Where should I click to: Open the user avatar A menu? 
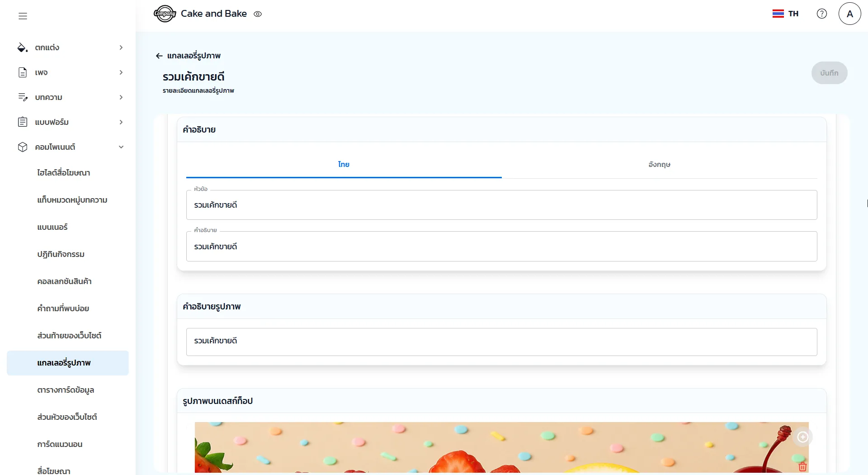pos(849,14)
